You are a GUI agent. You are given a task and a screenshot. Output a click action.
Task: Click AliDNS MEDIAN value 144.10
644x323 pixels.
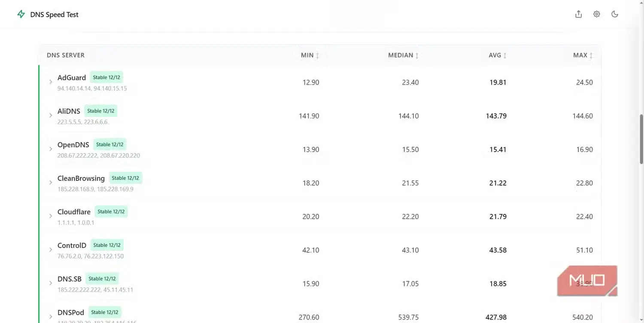point(409,116)
